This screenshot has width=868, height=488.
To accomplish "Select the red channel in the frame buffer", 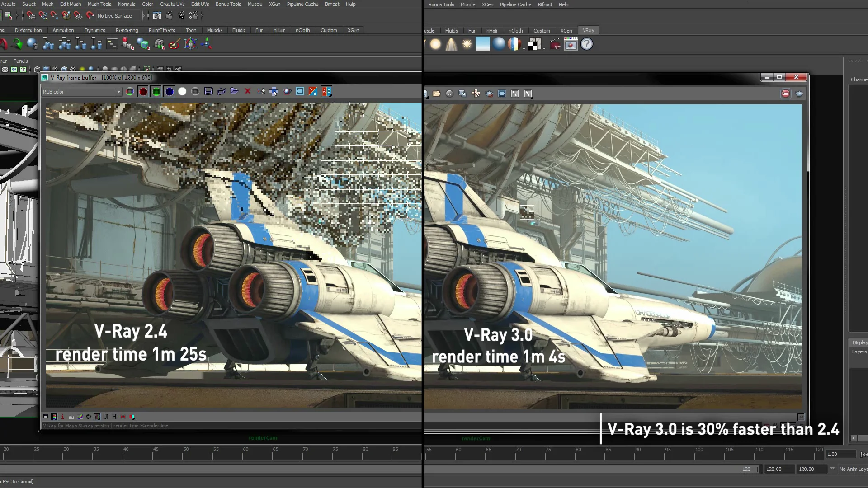I will [143, 91].
